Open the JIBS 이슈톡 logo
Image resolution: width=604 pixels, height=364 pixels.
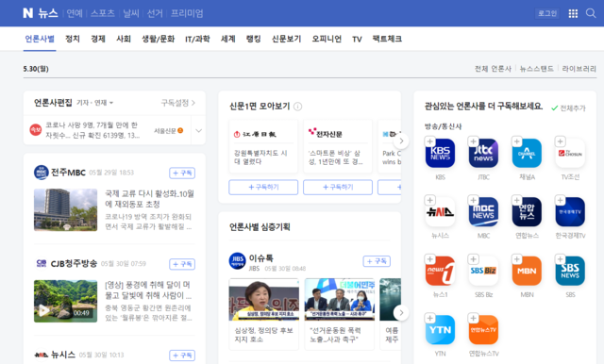click(x=237, y=261)
